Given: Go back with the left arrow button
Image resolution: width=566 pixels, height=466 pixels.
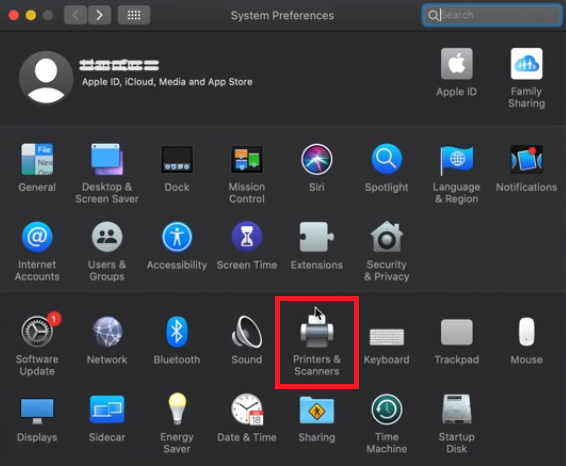Looking at the screenshot, I should 75,15.
